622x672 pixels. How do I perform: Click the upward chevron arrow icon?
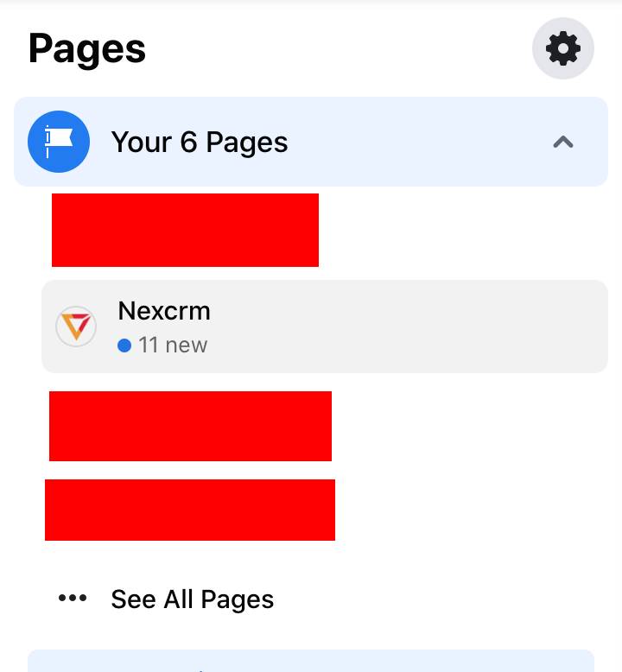click(x=563, y=142)
